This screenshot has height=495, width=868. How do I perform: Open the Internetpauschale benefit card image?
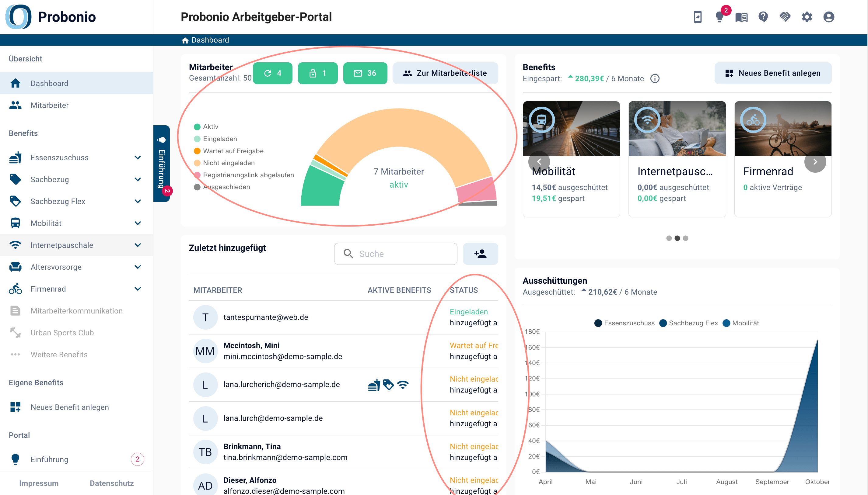pyautogui.click(x=677, y=129)
